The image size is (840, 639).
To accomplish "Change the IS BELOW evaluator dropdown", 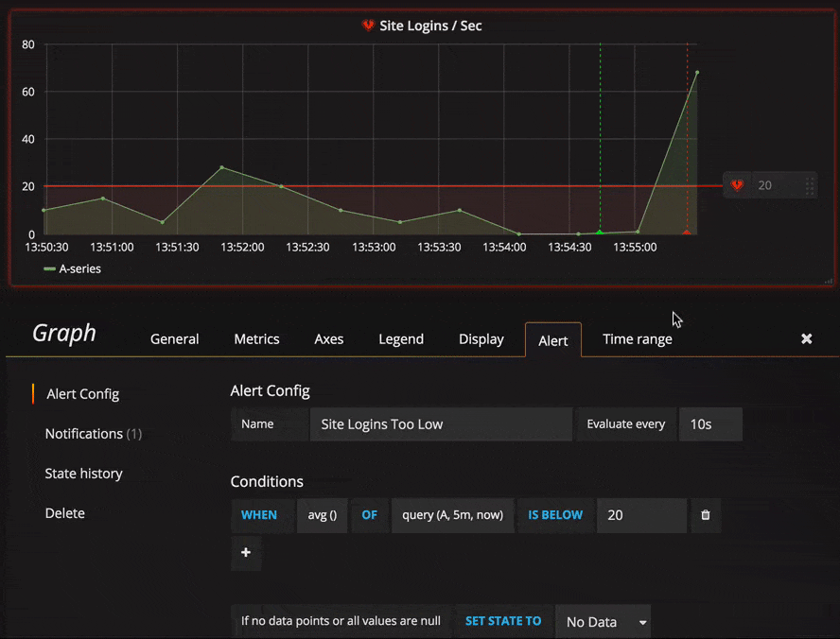I will pyautogui.click(x=555, y=515).
